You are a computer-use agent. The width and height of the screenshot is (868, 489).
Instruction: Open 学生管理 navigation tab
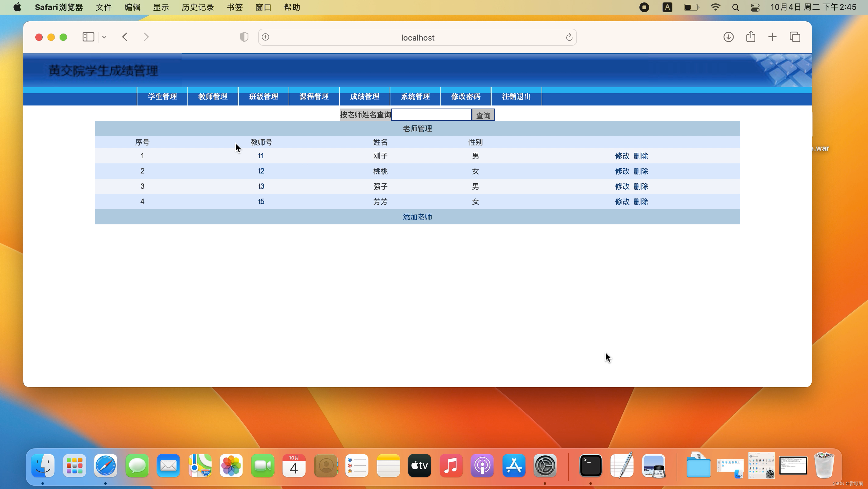162,97
